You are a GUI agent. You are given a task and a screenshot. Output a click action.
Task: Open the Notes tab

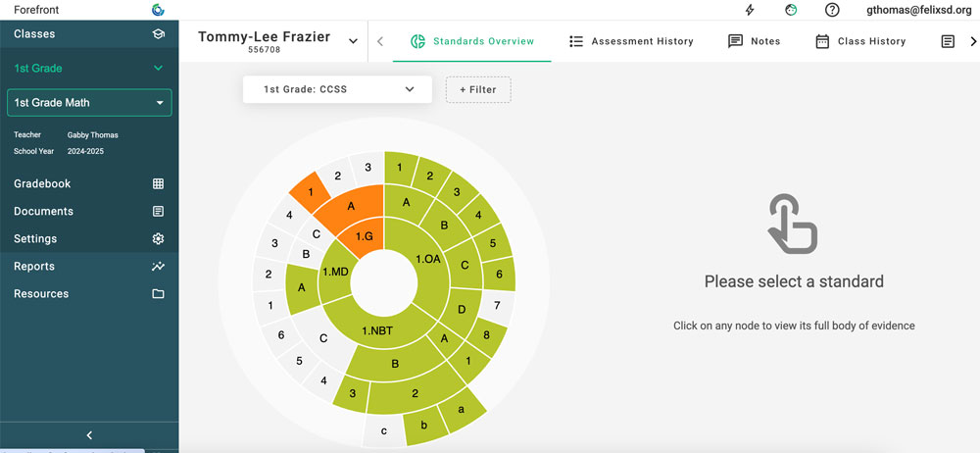754,41
